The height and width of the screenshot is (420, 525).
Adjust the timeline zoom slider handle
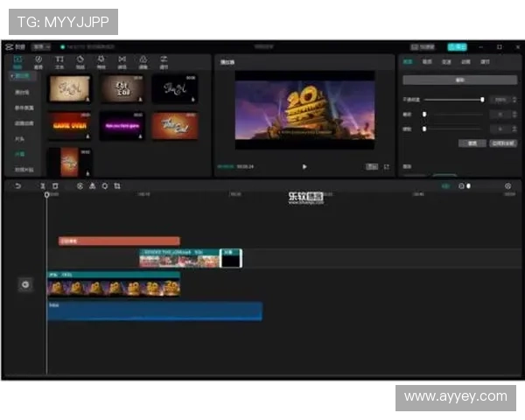click(x=468, y=185)
